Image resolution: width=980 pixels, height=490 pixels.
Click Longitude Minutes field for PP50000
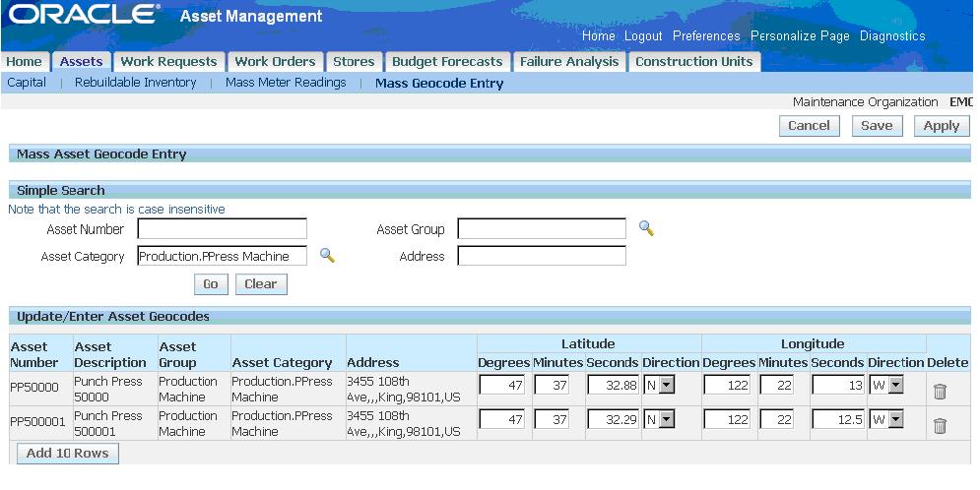click(777, 385)
